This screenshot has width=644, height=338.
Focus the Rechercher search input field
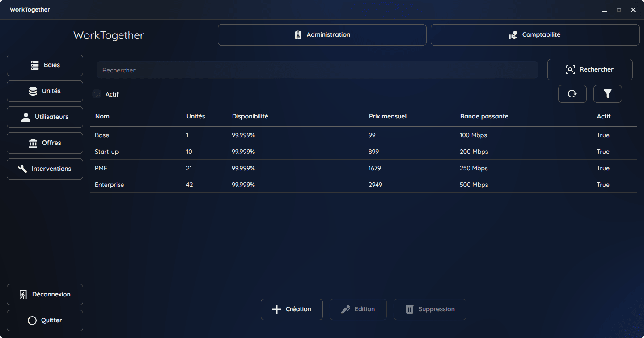pos(318,70)
